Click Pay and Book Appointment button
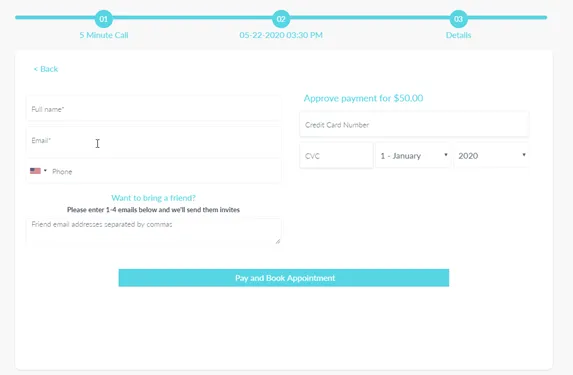Image resolution: width=573 pixels, height=375 pixels. (x=284, y=278)
